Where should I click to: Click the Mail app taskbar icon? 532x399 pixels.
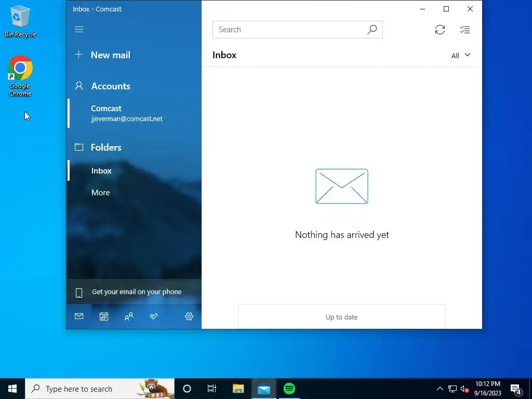coord(263,389)
